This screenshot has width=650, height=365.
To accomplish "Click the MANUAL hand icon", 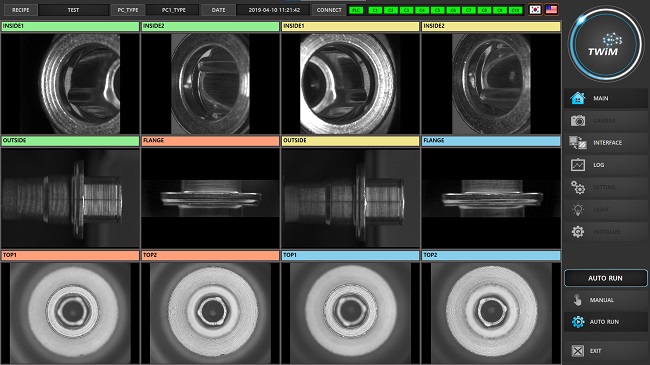I will 577,300.
